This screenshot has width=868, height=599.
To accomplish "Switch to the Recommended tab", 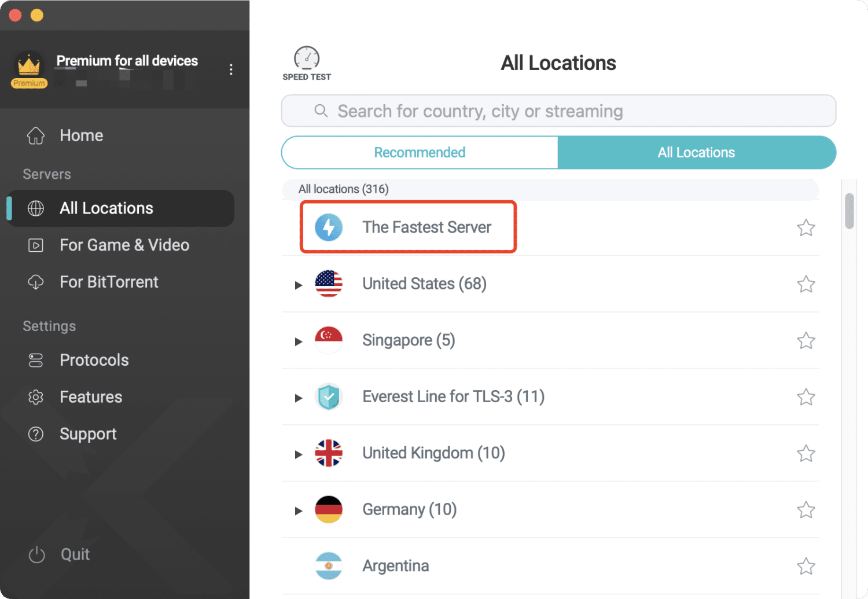I will coord(420,153).
